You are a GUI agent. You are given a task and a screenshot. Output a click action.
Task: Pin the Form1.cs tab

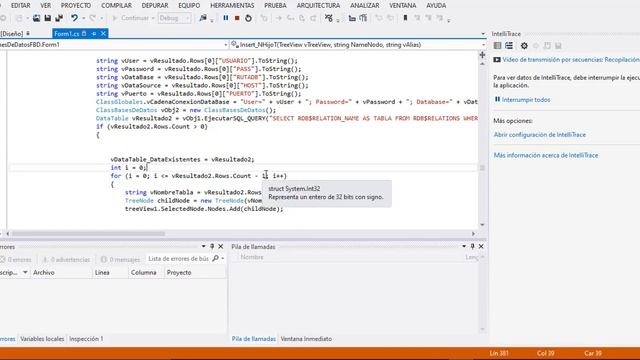94,33
